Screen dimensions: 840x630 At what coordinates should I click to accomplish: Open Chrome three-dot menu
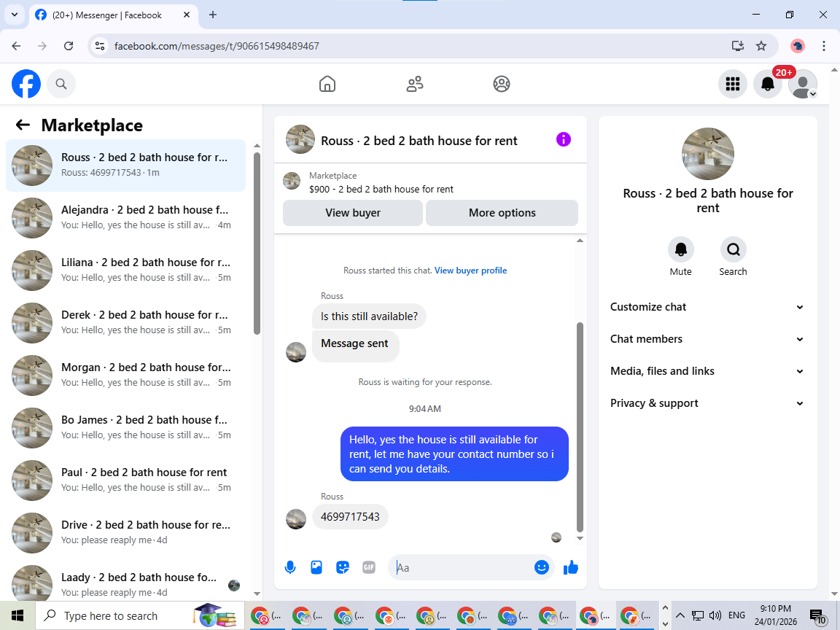[823, 46]
